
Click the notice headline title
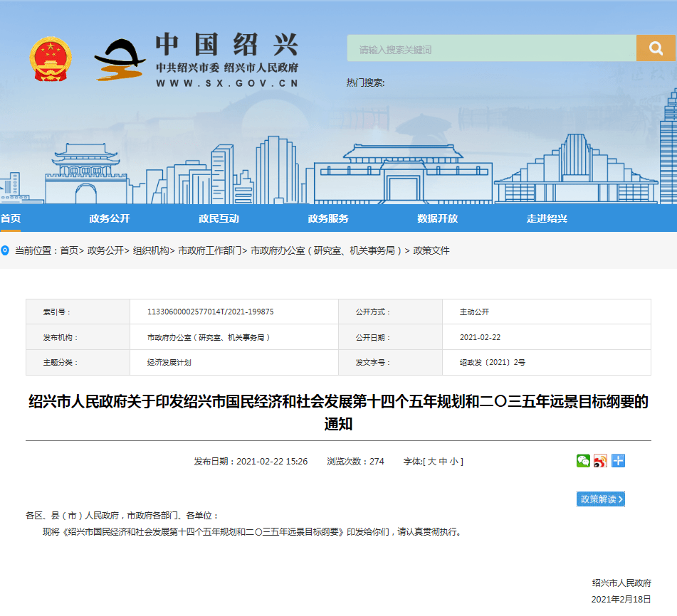(339, 413)
